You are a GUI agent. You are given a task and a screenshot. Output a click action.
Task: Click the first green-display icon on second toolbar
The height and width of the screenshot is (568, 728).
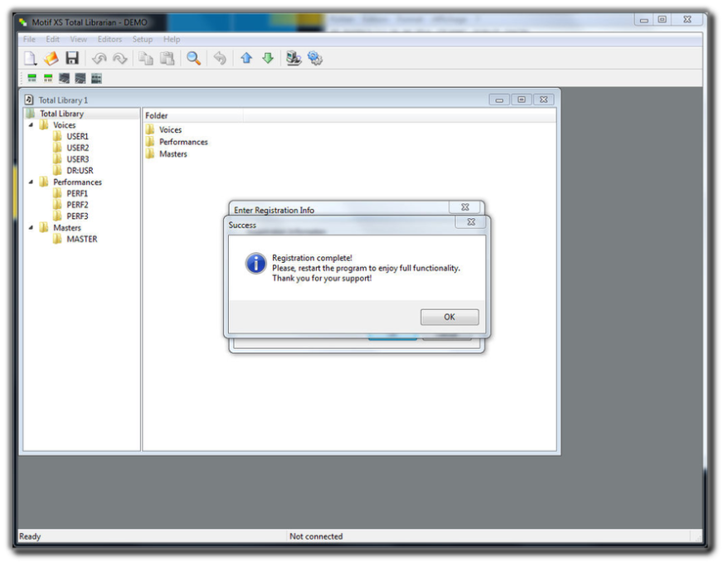[32, 78]
